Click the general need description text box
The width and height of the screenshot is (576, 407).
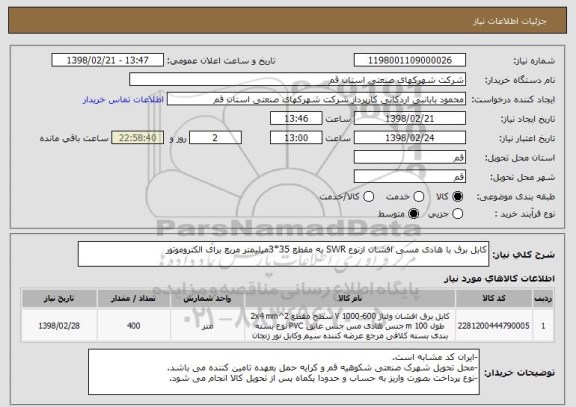tap(283, 254)
